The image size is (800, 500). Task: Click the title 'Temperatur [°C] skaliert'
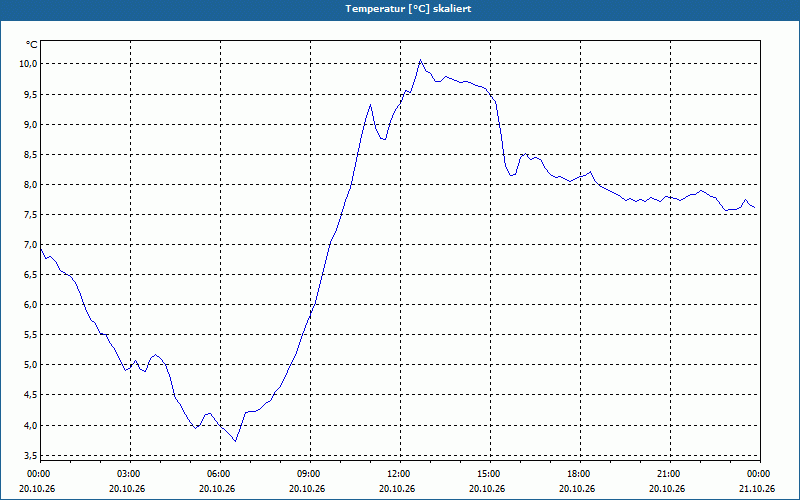(x=408, y=9)
